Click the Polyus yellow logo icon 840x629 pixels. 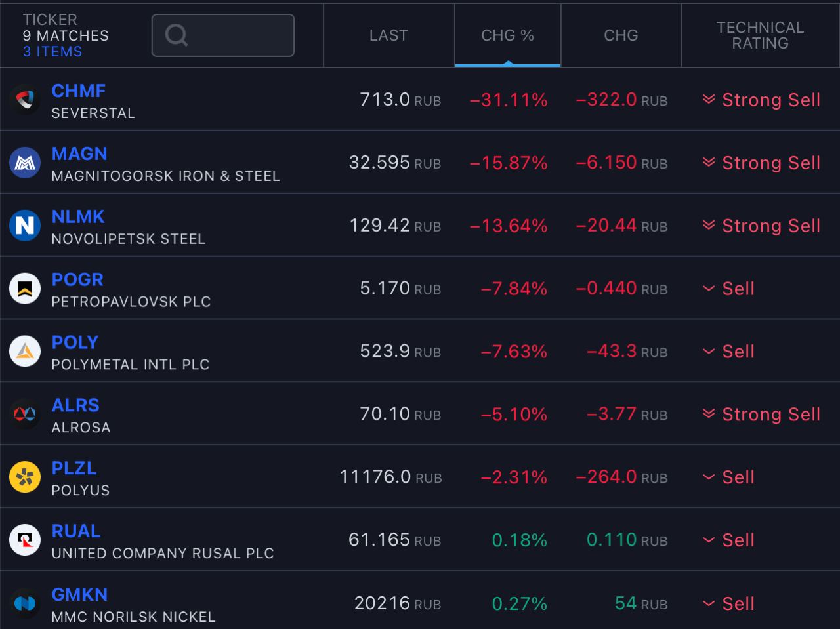pos(25,477)
